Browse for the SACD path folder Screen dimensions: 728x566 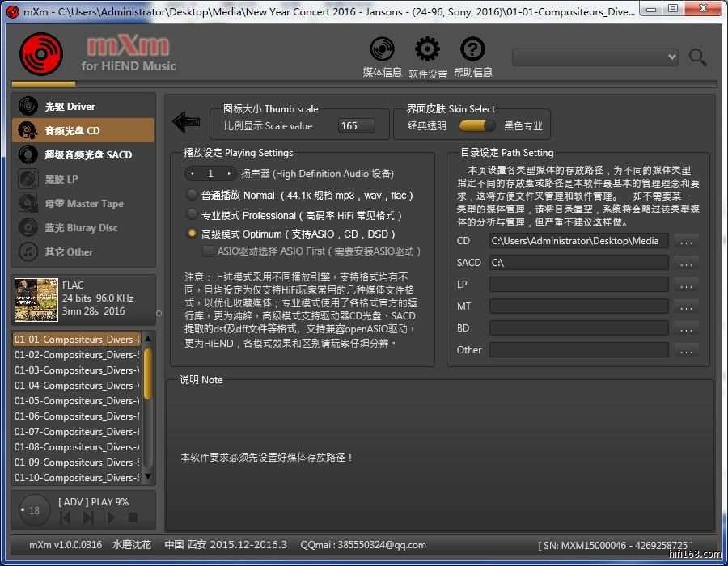click(x=686, y=263)
